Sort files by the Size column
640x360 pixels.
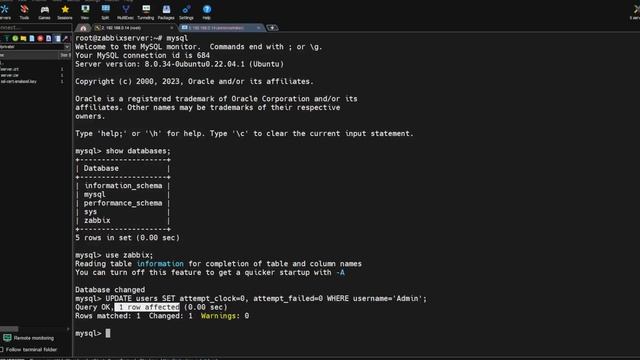65,55
